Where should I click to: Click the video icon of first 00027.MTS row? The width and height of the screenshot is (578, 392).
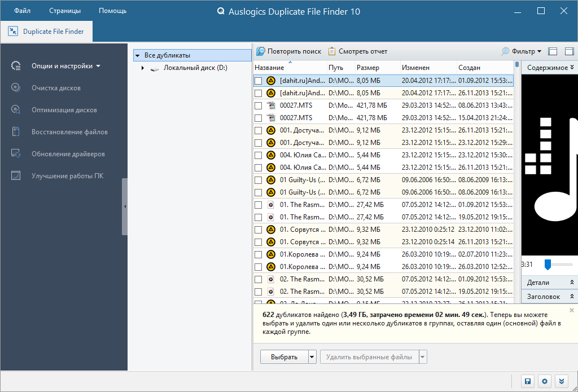tap(271, 105)
